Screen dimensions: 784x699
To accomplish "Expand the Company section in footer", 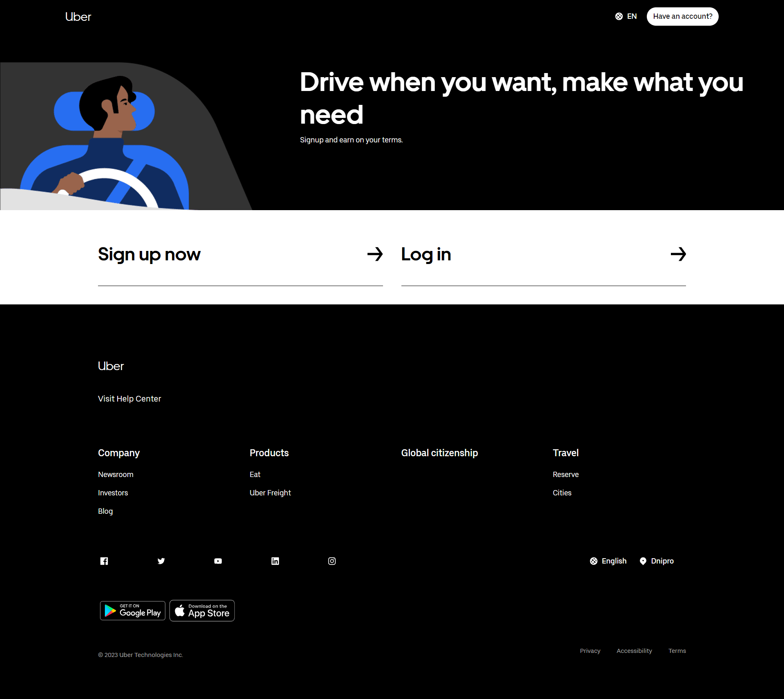I will click(x=119, y=453).
